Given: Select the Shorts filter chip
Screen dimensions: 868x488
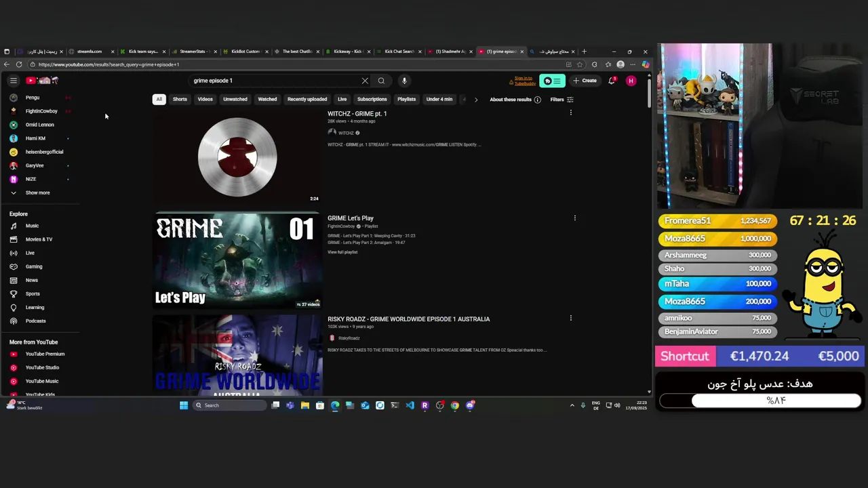Looking at the screenshot, I should [180, 100].
